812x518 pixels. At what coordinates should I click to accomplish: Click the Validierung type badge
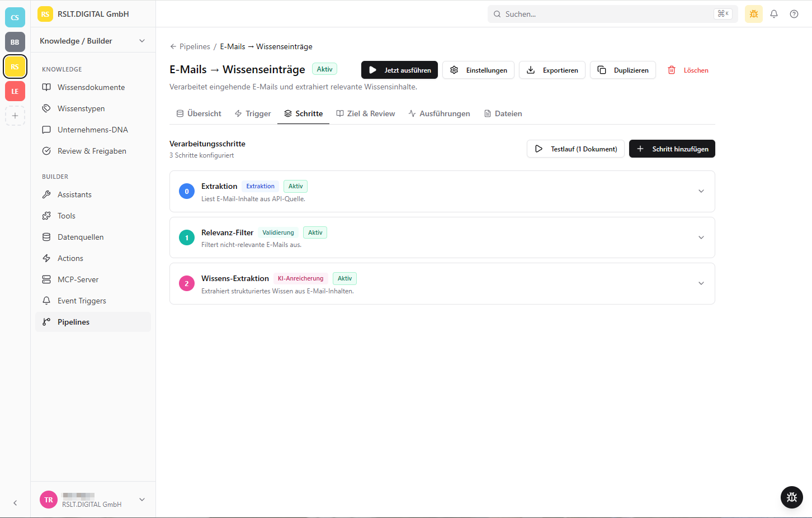pos(278,232)
